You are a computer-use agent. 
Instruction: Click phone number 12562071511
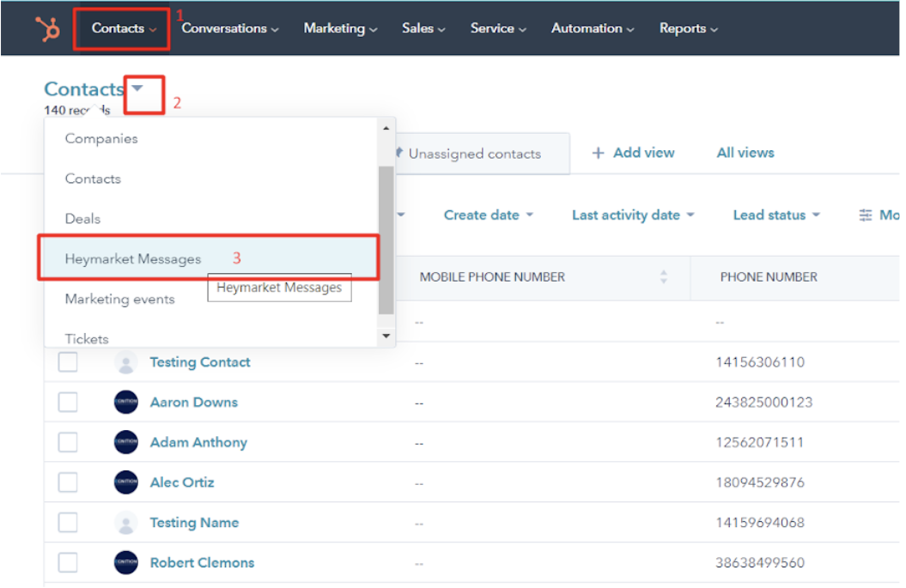[x=760, y=442]
